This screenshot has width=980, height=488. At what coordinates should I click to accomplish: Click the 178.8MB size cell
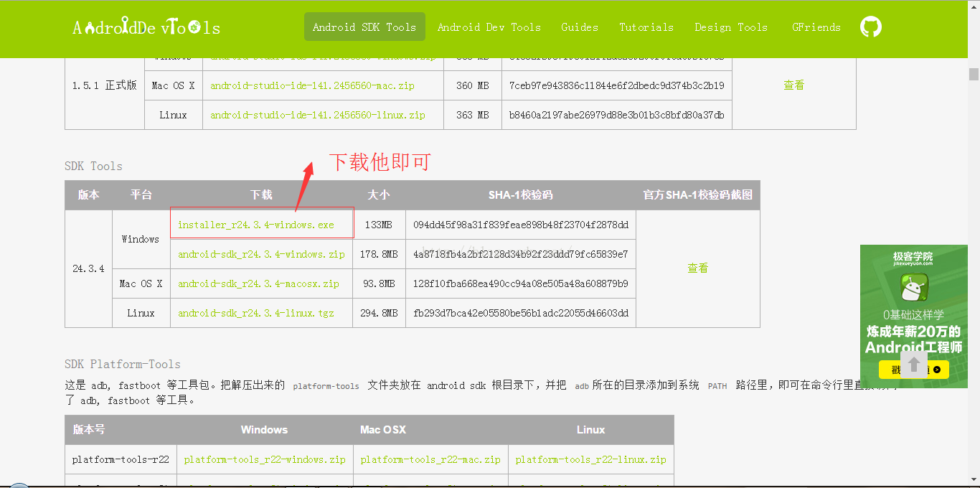pos(379,254)
